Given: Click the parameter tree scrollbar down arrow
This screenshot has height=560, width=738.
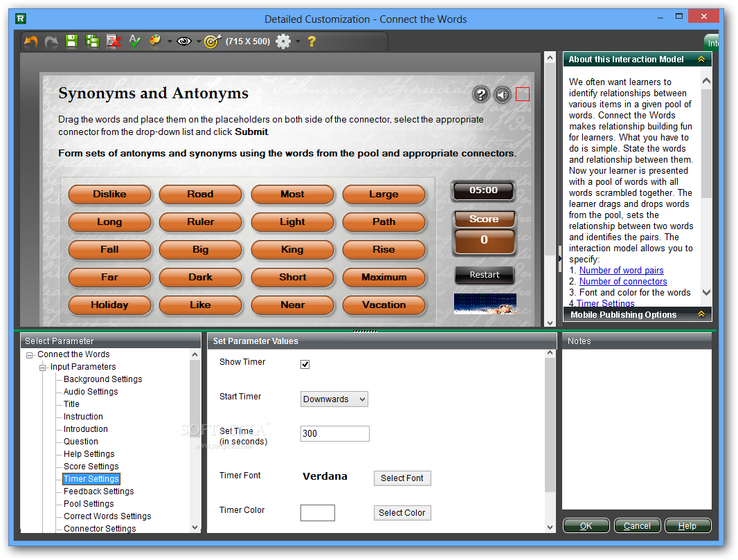Looking at the screenshot, I should tap(195, 527).
